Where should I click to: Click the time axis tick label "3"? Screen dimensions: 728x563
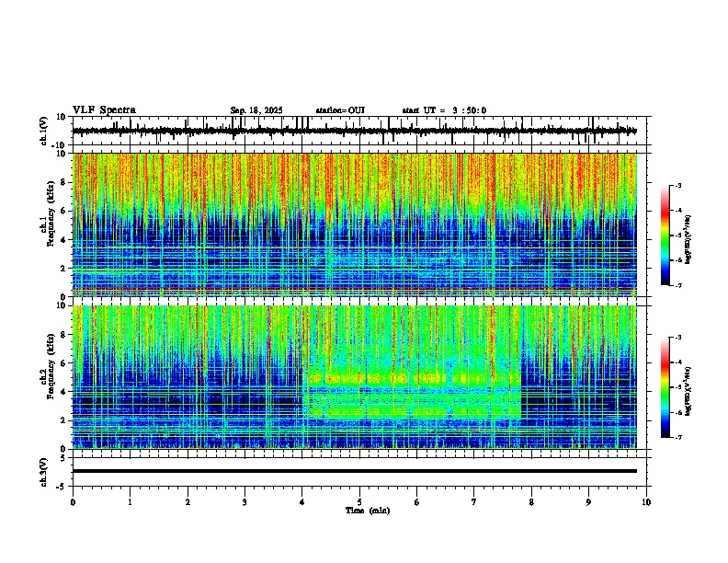[x=245, y=502]
